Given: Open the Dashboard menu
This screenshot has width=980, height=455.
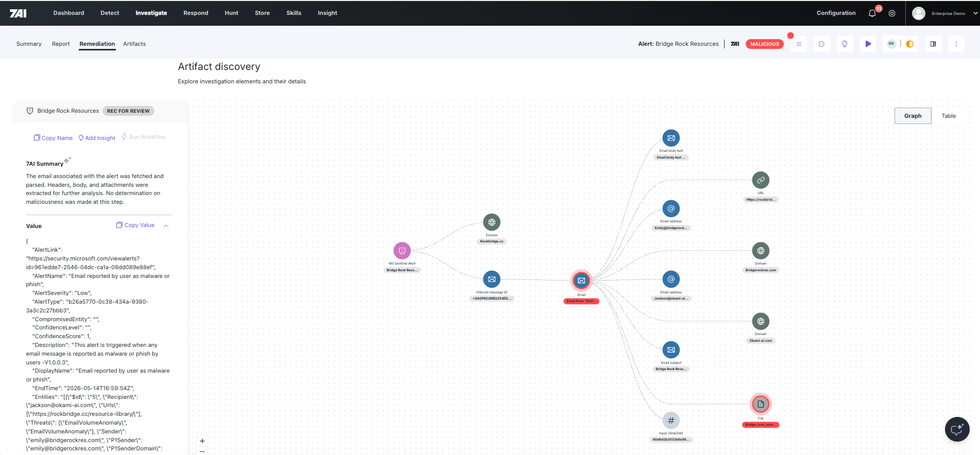Looking at the screenshot, I should click(x=68, y=13).
